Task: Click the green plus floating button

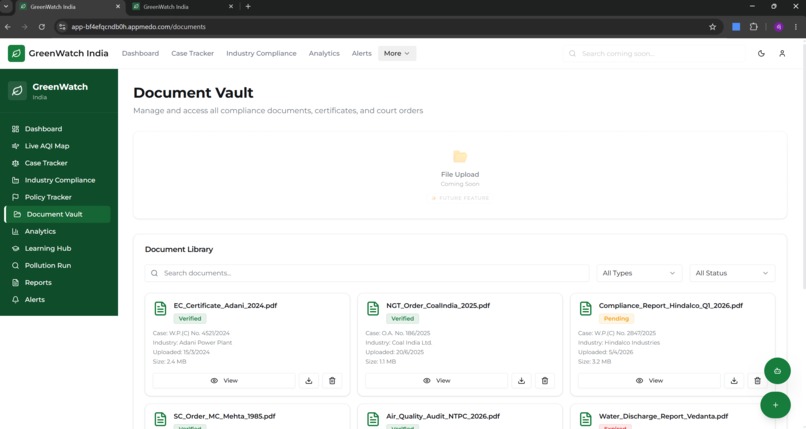Action: tap(775, 405)
